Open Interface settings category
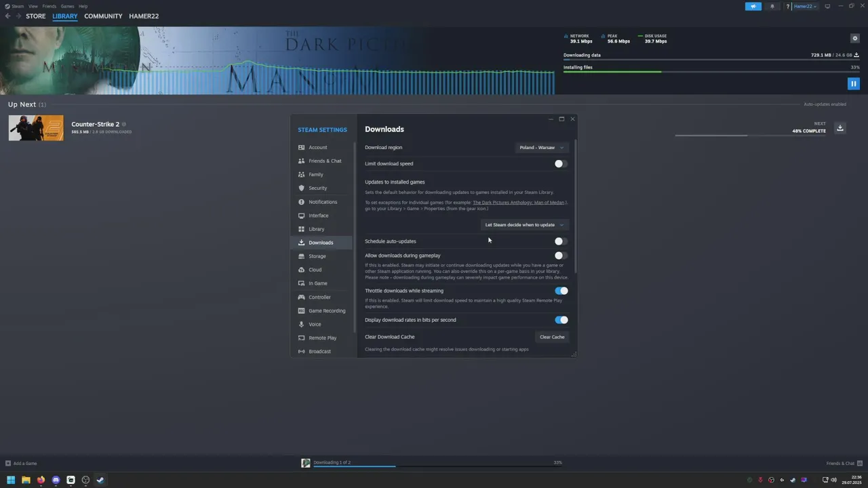 tap(321, 216)
